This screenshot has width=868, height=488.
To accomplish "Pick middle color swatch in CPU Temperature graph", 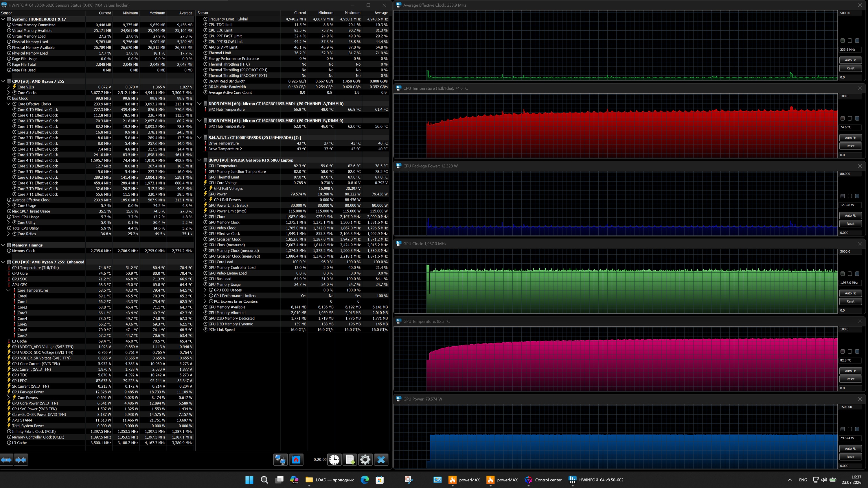I will tap(850, 119).
